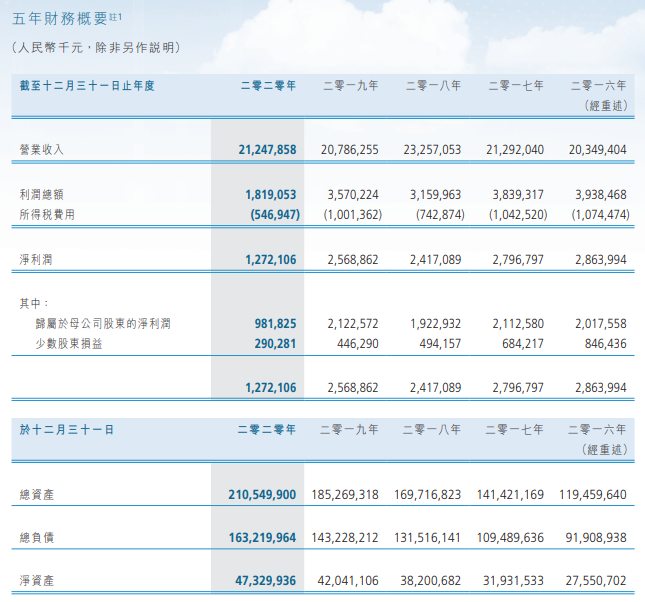Select net assets 42,041,106
645x602 pixels.
pos(348,581)
